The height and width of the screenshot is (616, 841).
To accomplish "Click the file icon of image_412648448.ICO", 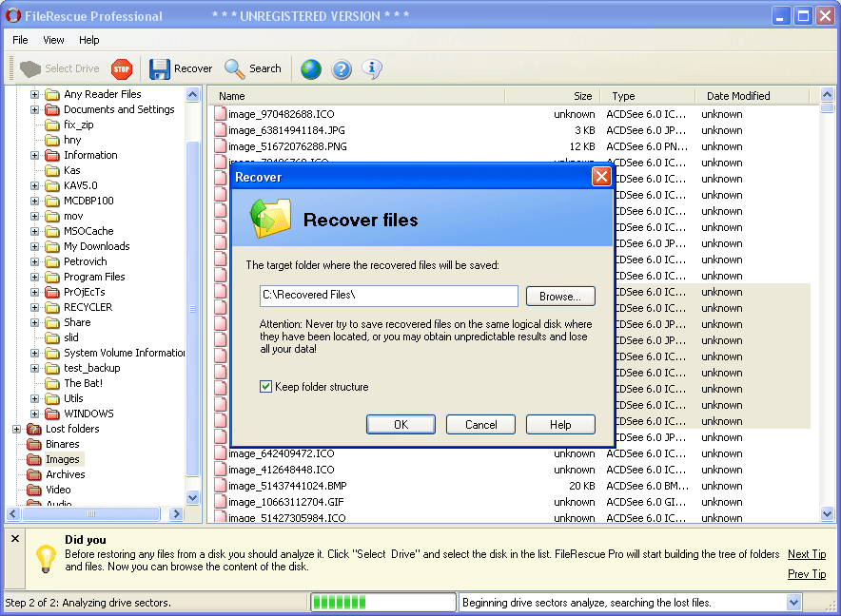I will coord(220,470).
